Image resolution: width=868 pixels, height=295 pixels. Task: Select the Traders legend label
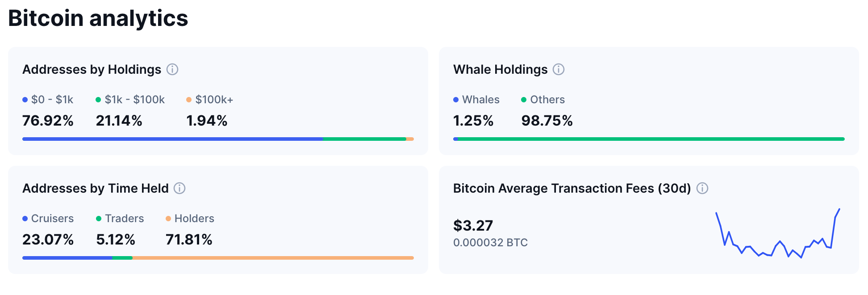coord(124,219)
